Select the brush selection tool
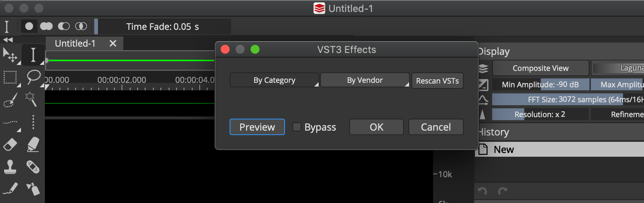Screen dimensions: 644x203 [10, 99]
